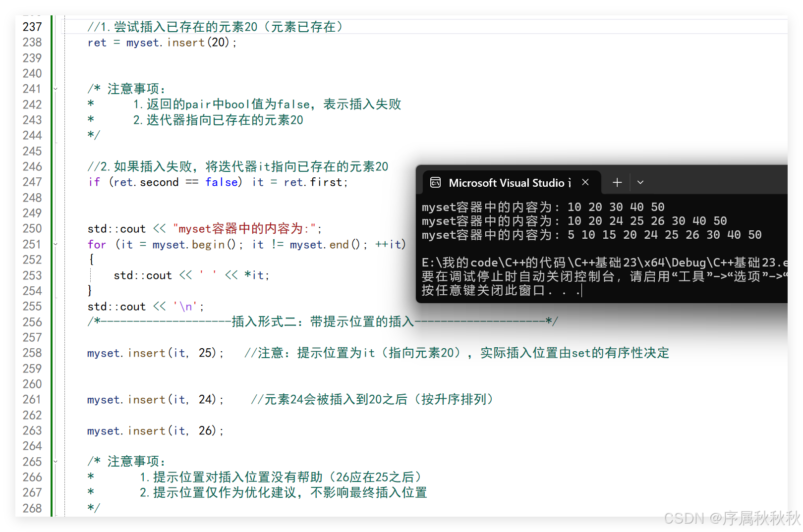The width and height of the screenshot is (803, 532).
Task: Click line number 247 in the gutter
Action: pos(32,182)
